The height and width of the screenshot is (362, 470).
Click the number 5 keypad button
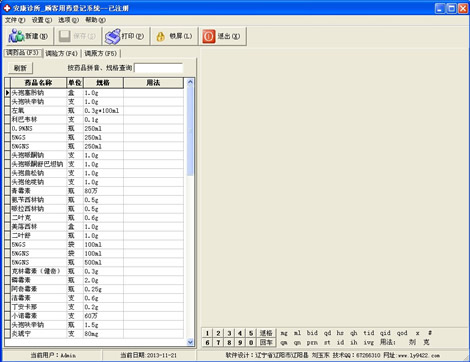click(x=251, y=333)
